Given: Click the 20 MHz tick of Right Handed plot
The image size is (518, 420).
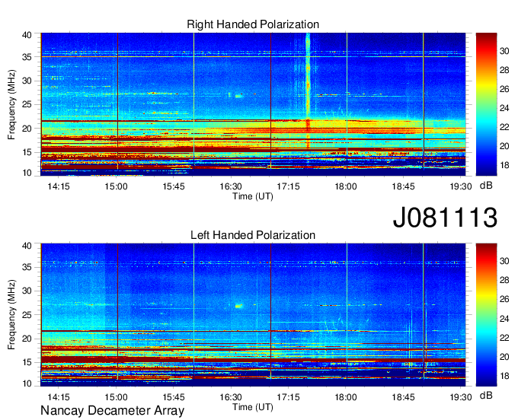Looking at the screenshot, I should point(27,129).
